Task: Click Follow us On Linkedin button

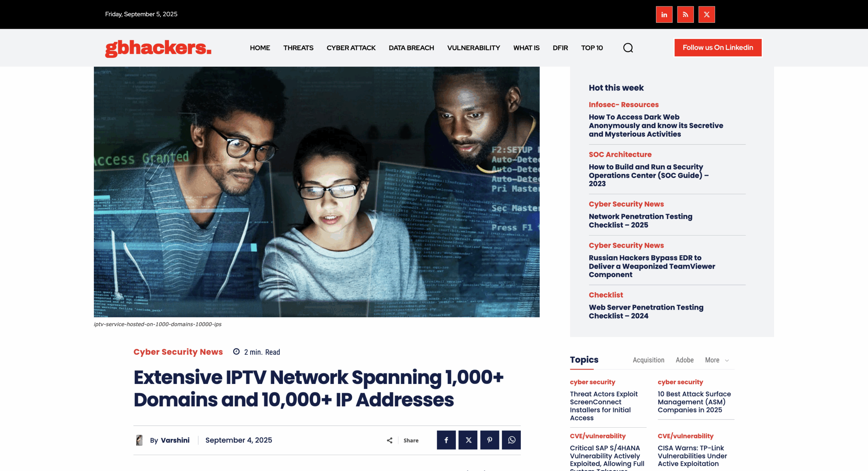Action: point(717,47)
